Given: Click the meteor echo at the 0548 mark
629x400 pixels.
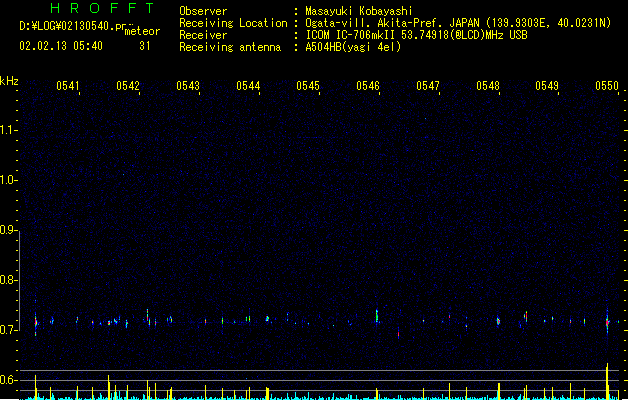Looking at the screenshot, I should pos(498,321).
